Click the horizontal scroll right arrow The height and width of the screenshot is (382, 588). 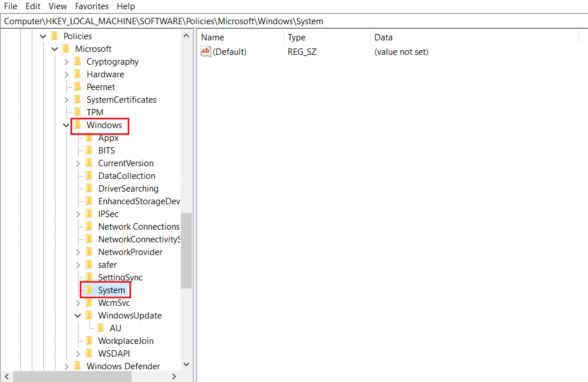pyautogui.click(x=174, y=376)
